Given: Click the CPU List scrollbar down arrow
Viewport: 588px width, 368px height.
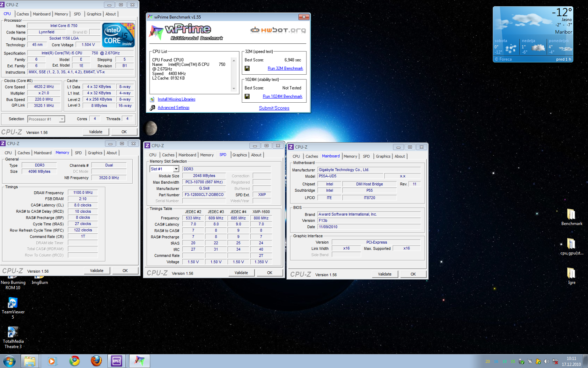Looking at the screenshot, I should point(234,89).
